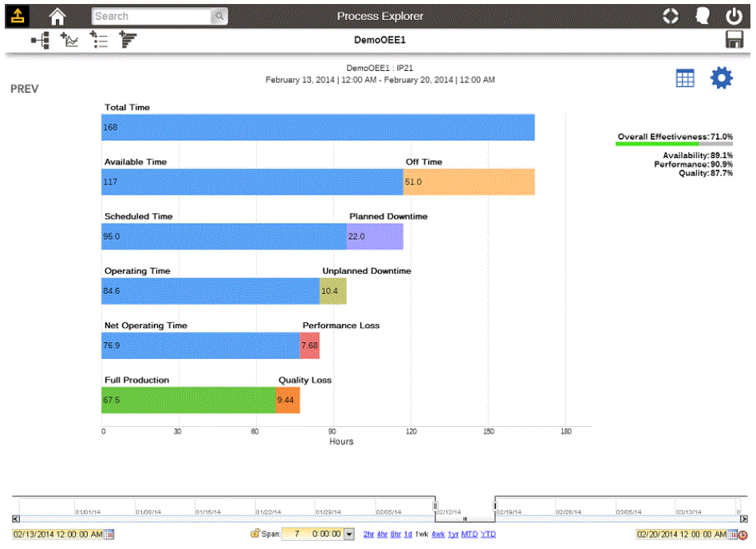
Task: Click the Net Operating Time bar 76.9
Action: (201, 346)
